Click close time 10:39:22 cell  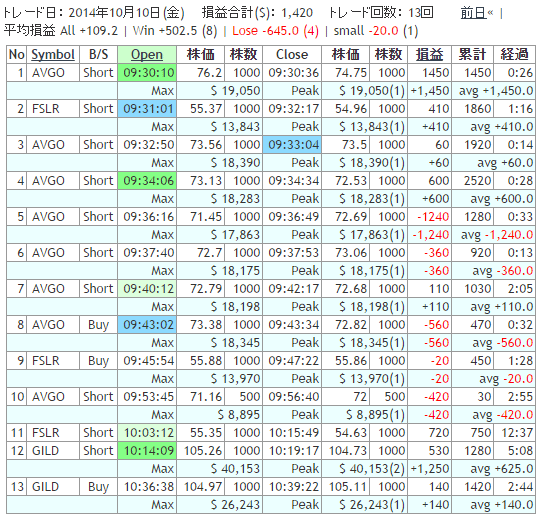(x=292, y=486)
